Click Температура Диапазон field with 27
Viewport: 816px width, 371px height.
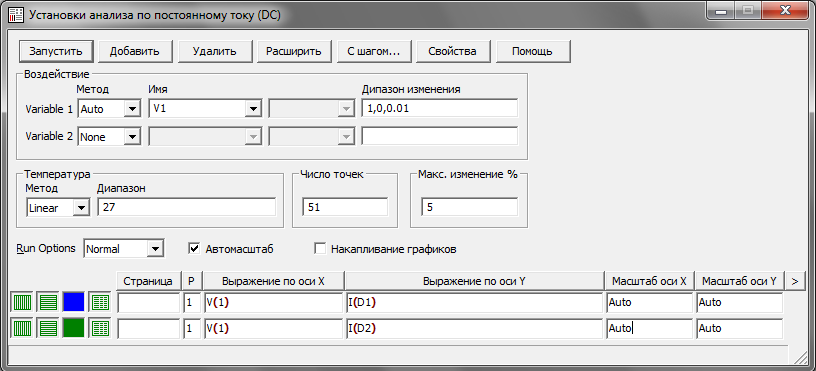[x=186, y=207]
